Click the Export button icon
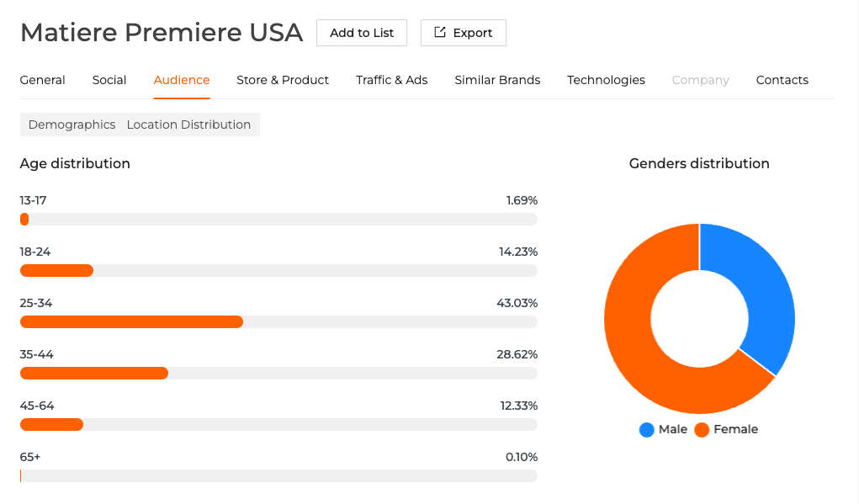 click(x=439, y=33)
